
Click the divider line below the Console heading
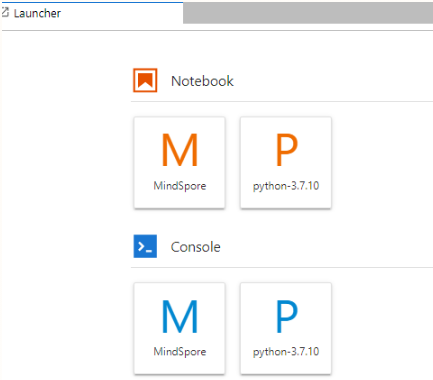pos(282,267)
